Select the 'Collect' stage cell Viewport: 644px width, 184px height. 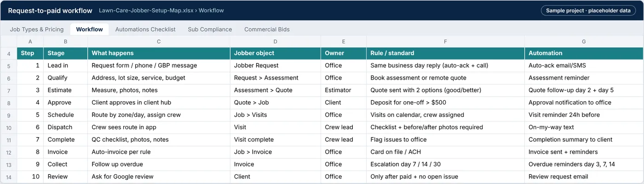[66, 164]
